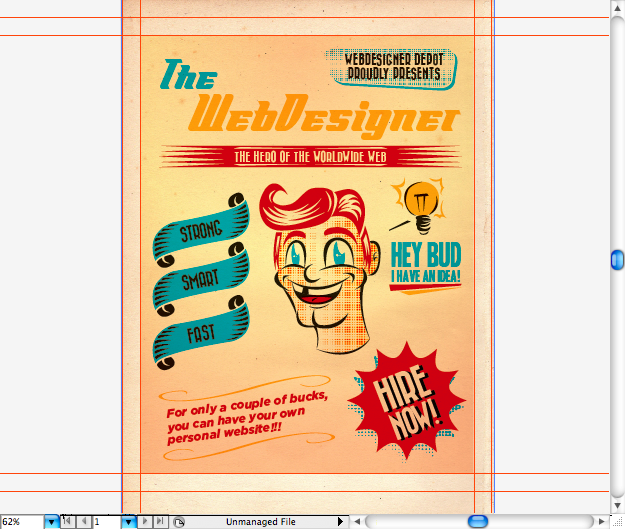Screen dimensions: 625x529
Task: Click the horizontal scrollbar right arrow
Action: point(602,521)
